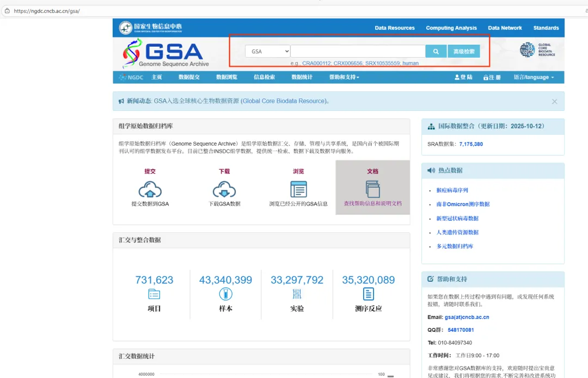Open 数据统计 navigation item

pyautogui.click(x=302, y=77)
